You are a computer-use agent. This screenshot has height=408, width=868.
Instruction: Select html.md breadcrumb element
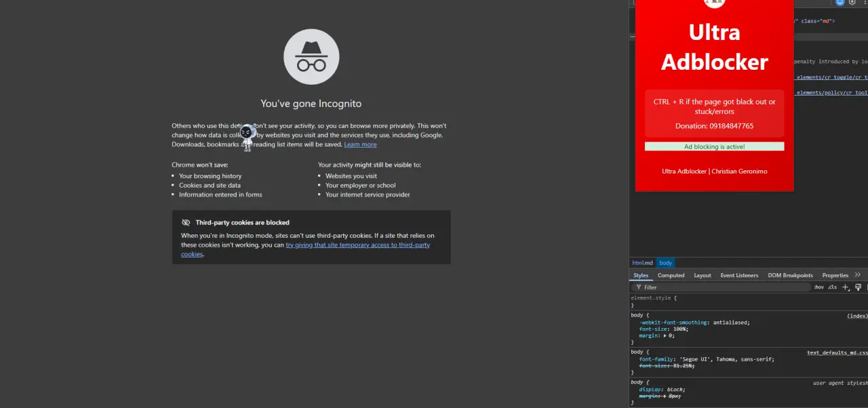pos(642,263)
